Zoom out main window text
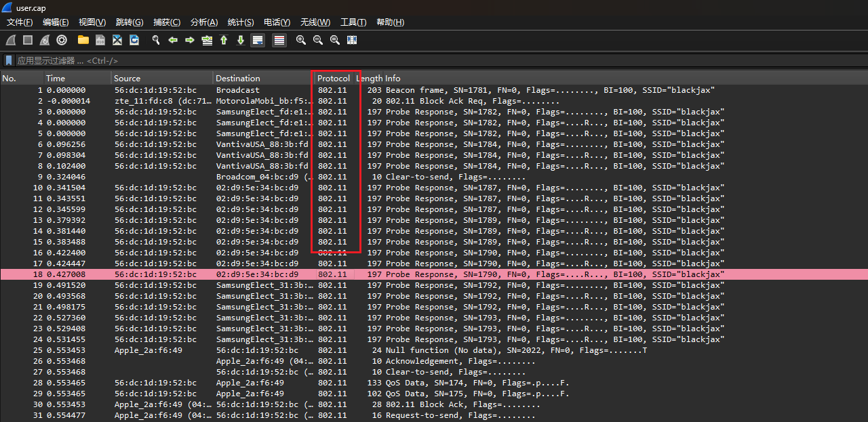Viewport: 868px width, 422px height. (318, 40)
